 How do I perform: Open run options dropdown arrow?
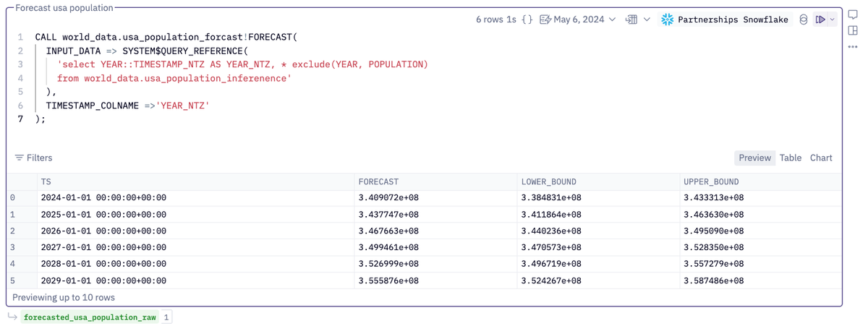point(833,20)
